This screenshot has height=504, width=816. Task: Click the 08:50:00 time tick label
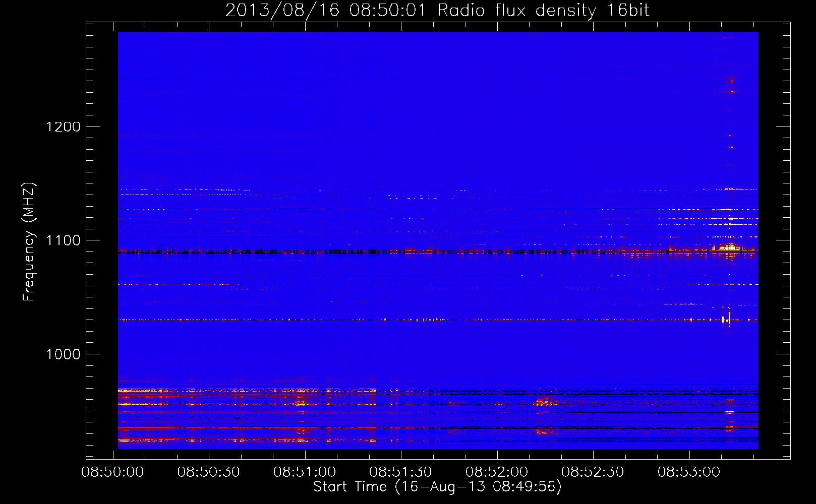pyautogui.click(x=112, y=472)
